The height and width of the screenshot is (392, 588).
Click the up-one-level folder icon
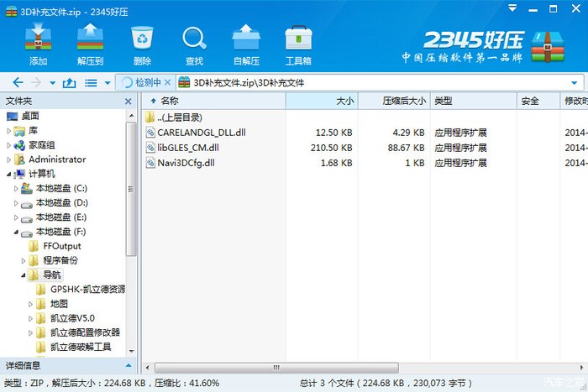(x=70, y=83)
